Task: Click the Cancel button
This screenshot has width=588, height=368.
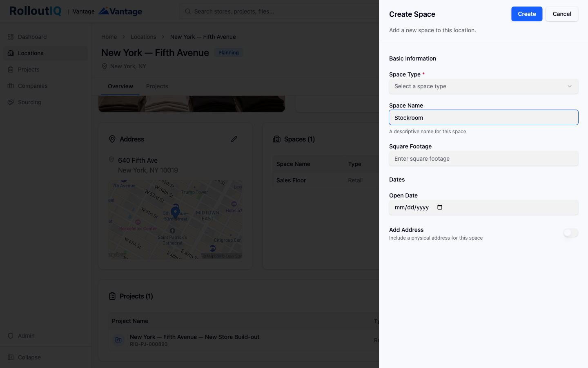Action: pyautogui.click(x=562, y=14)
